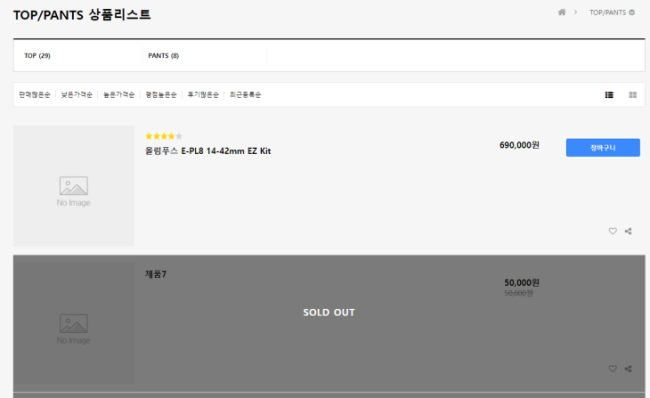The width and height of the screenshot is (650, 398).
Task: Click Olympus product No Image thumbnail
Action: 74,186
